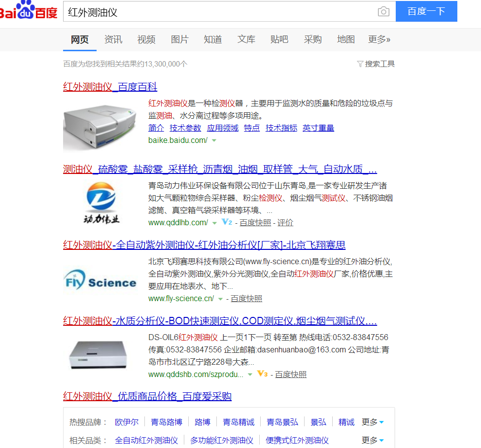Click the 评价 link
The height and width of the screenshot is (448, 481).
click(x=285, y=223)
